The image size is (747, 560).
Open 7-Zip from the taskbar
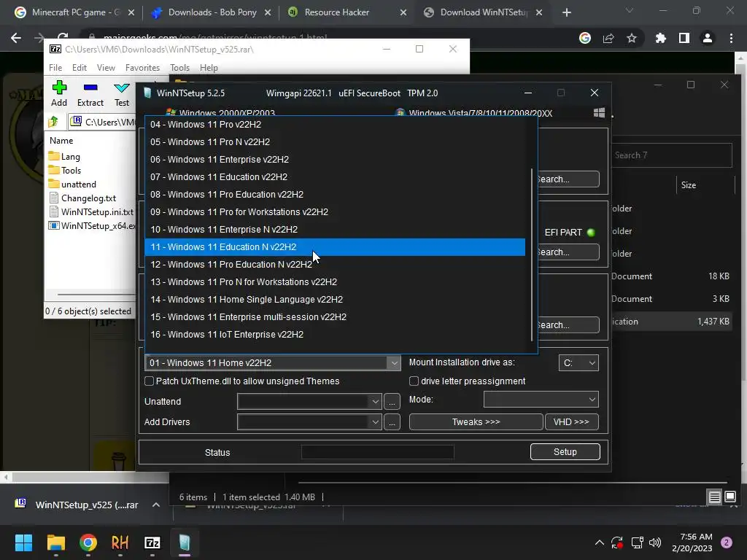coord(152,542)
